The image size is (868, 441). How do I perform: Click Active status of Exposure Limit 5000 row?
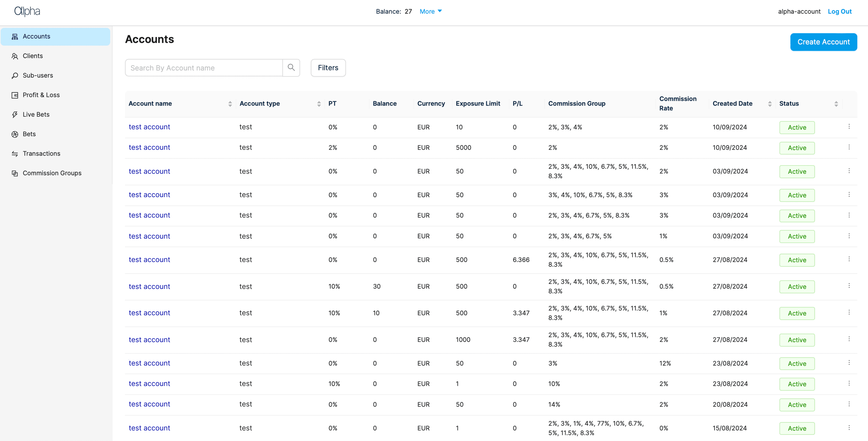(797, 148)
